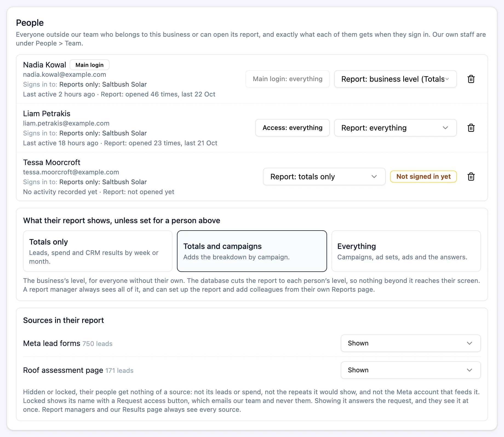Click the 'People' page heading
The height and width of the screenshot is (437, 504).
(30, 23)
